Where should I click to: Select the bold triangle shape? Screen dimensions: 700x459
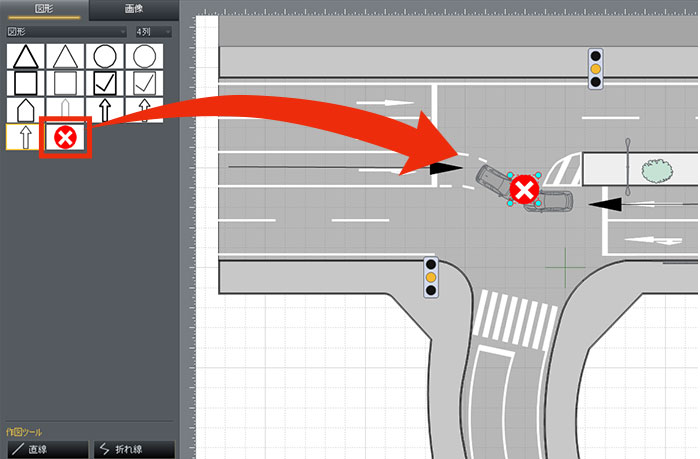coord(25,55)
